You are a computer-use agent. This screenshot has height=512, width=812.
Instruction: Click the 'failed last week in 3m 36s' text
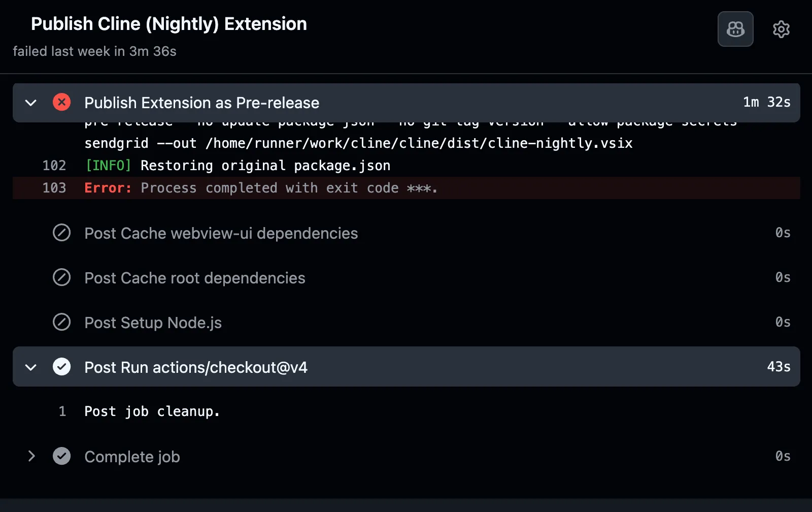click(x=94, y=51)
